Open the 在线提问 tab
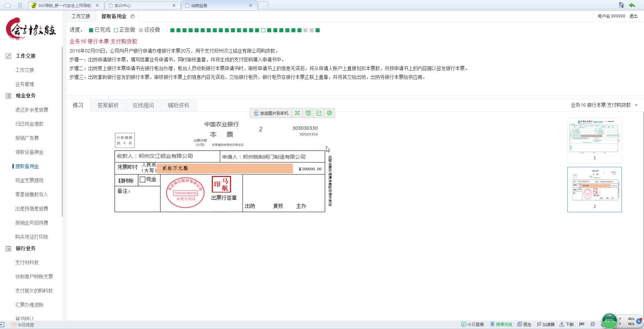Viewport: 644px width, 329px height. click(x=143, y=105)
